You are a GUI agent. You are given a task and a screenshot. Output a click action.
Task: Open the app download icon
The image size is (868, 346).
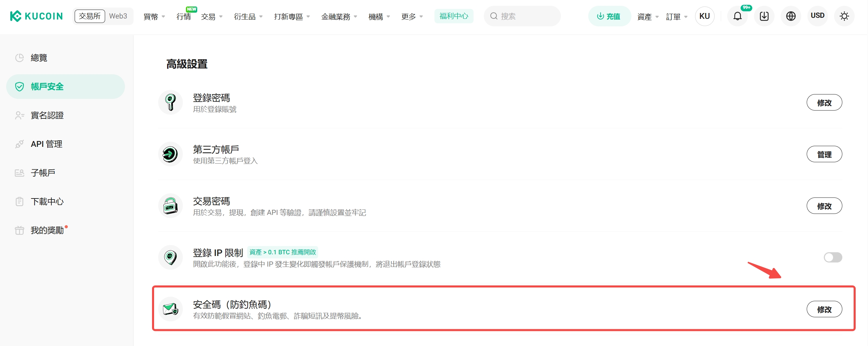point(764,16)
